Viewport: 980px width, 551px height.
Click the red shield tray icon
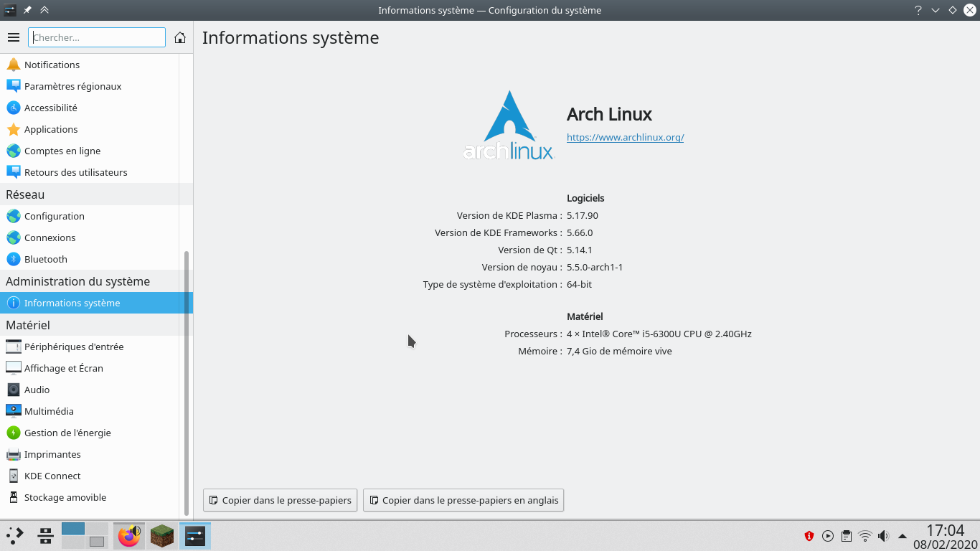pos(809,536)
